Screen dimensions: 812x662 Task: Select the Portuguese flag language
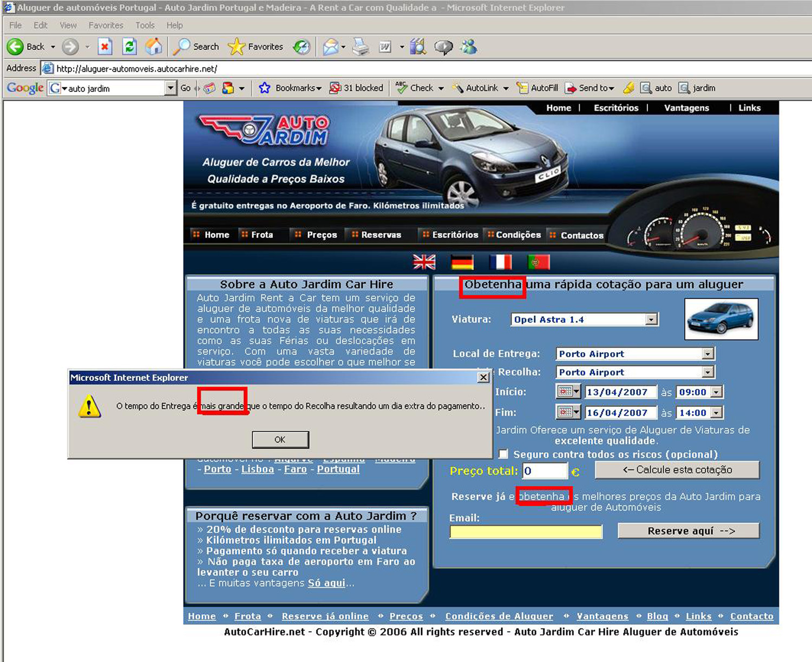[539, 262]
